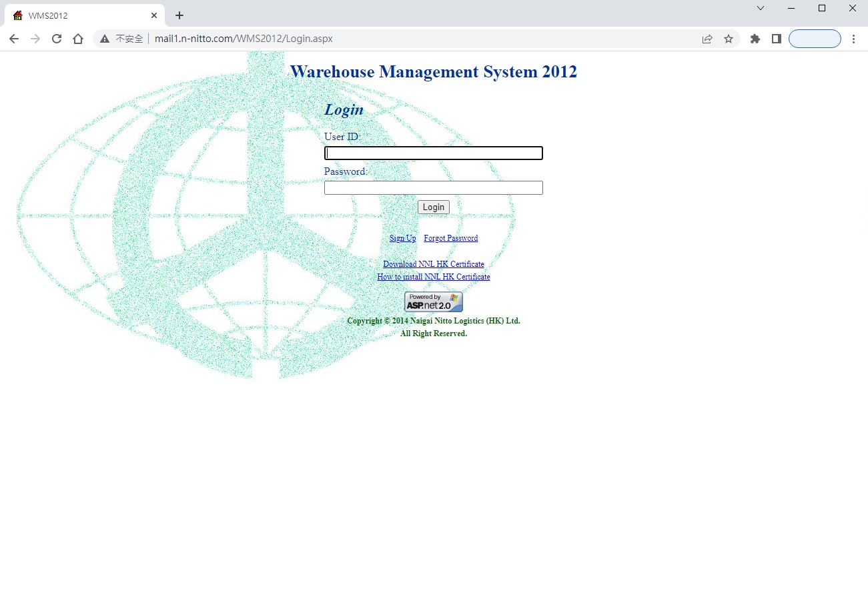This screenshot has height=605, width=868.
Task: Go to the browser home page icon
Action: pyautogui.click(x=78, y=39)
